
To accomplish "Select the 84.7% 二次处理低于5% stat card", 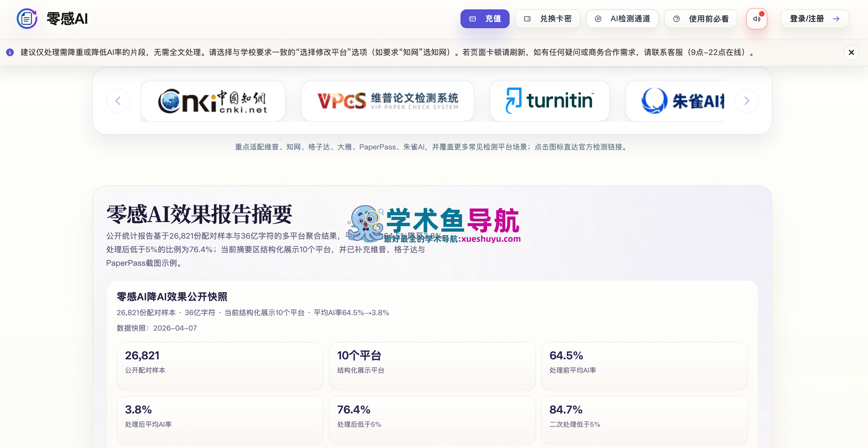I will tap(644, 420).
